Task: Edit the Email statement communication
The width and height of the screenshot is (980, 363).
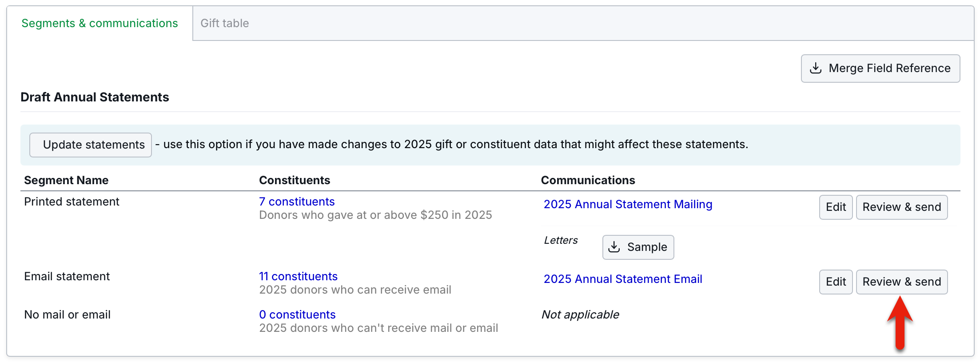Action: (x=836, y=282)
